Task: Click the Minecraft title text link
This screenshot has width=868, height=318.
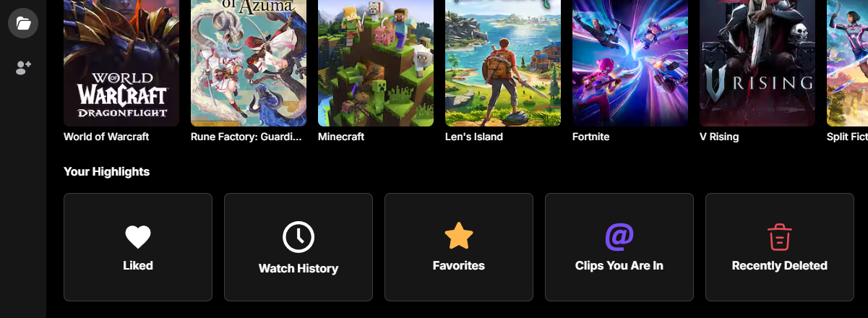Action: [341, 137]
